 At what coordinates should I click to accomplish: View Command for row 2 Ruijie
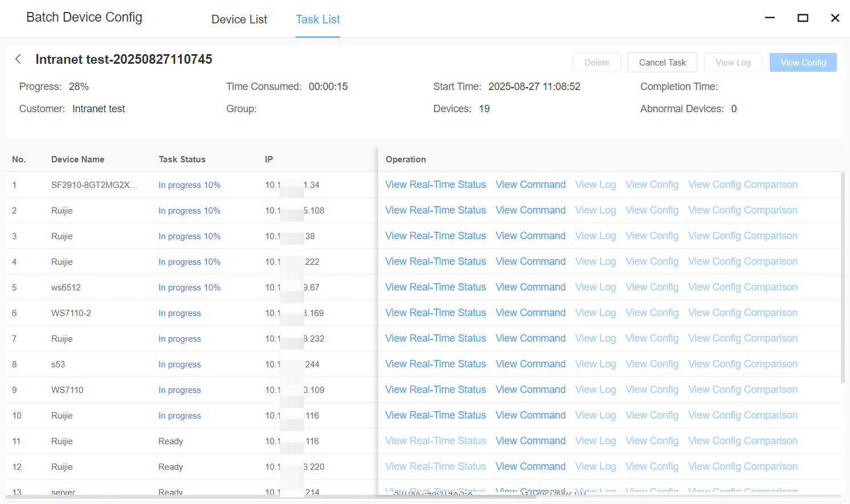pyautogui.click(x=530, y=210)
